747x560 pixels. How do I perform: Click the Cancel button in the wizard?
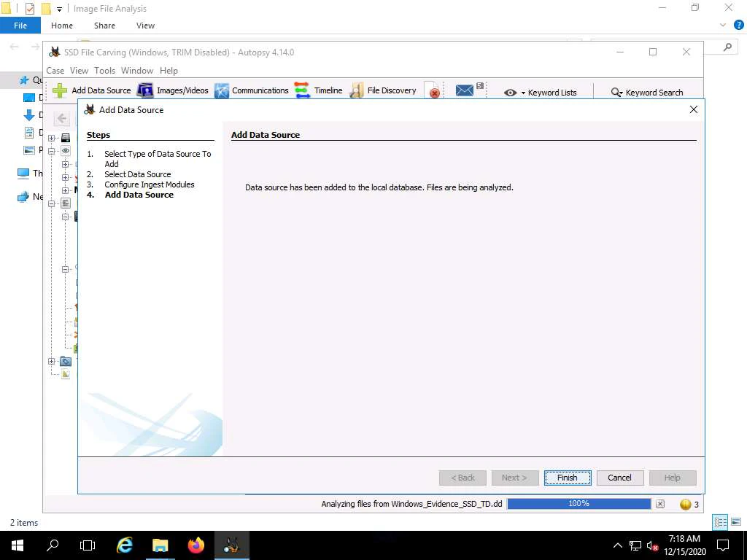click(x=620, y=478)
